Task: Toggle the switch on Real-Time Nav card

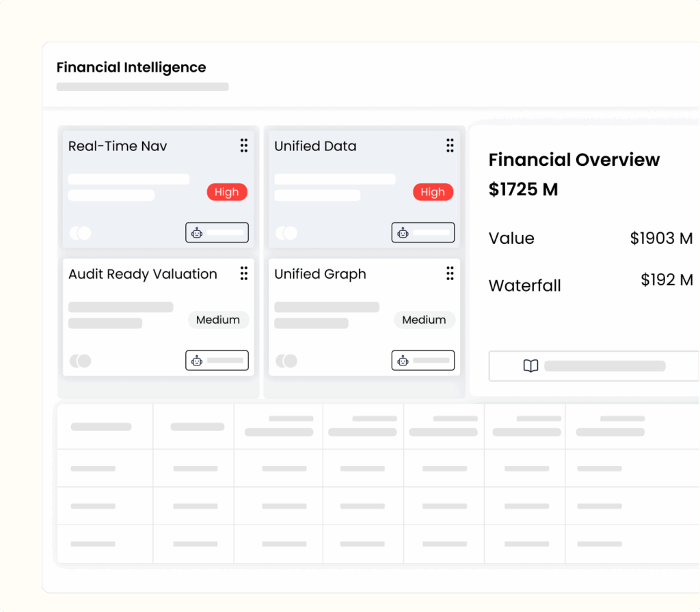Action: tap(80, 233)
